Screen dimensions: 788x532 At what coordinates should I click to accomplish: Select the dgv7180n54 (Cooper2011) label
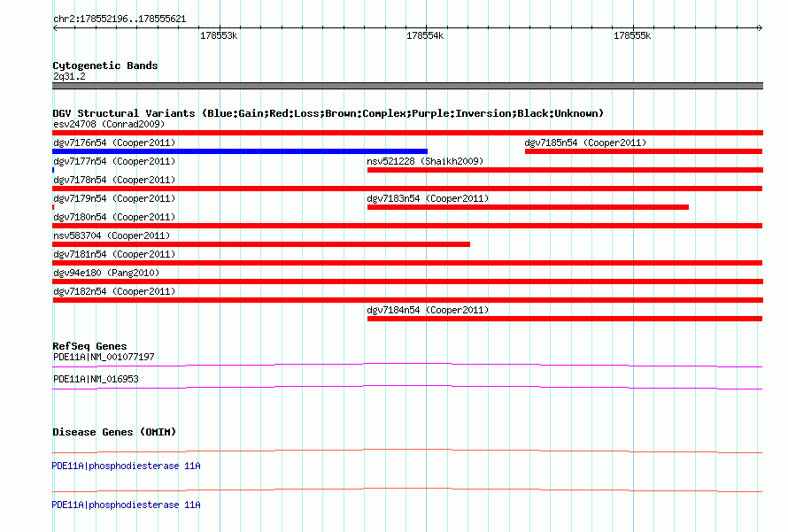tap(114, 217)
